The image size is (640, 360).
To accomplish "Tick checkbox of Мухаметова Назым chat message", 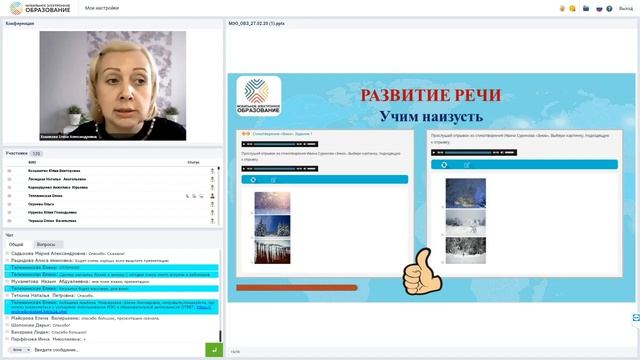I will (7, 282).
